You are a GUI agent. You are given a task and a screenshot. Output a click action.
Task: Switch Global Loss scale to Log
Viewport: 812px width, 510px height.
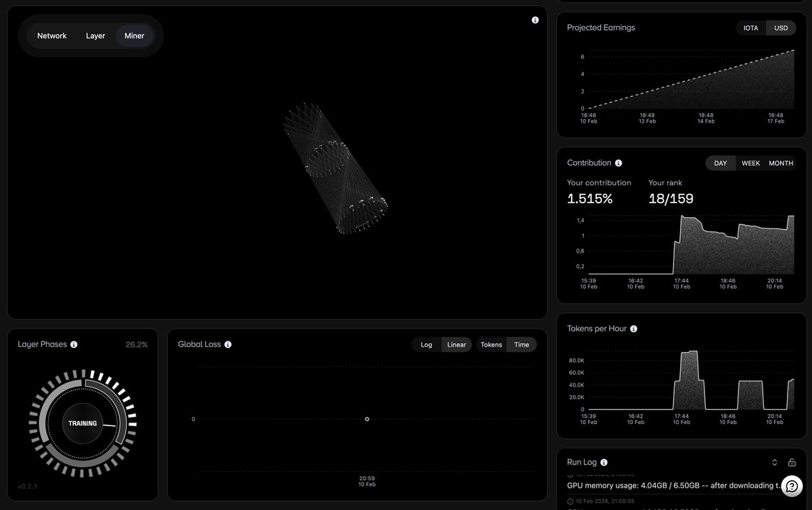pyautogui.click(x=426, y=345)
